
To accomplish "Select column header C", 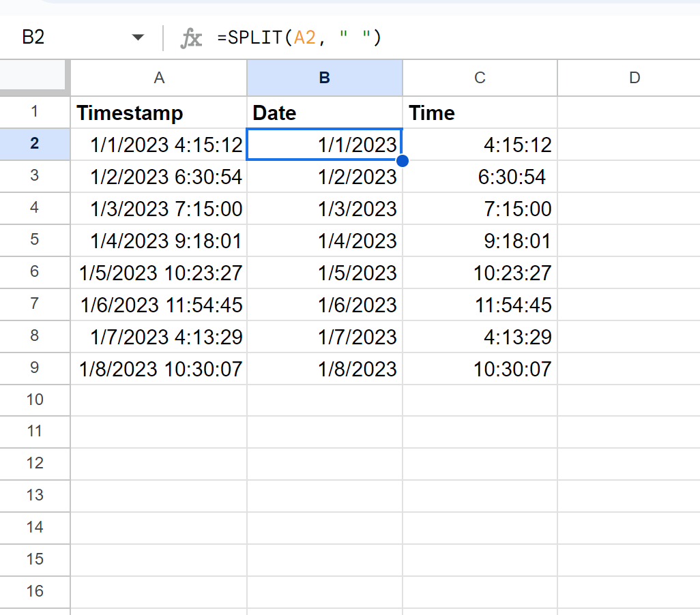I will (480, 77).
